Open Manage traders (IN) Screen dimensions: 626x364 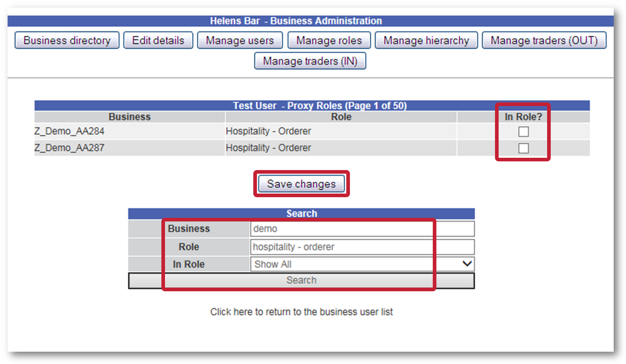[310, 61]
